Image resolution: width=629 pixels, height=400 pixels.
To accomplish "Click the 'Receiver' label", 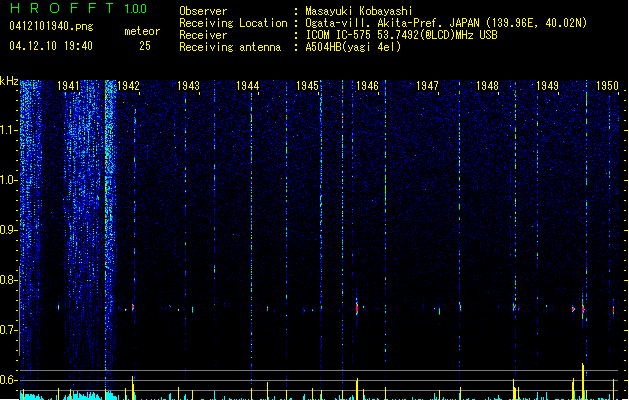I will point(203,35).
